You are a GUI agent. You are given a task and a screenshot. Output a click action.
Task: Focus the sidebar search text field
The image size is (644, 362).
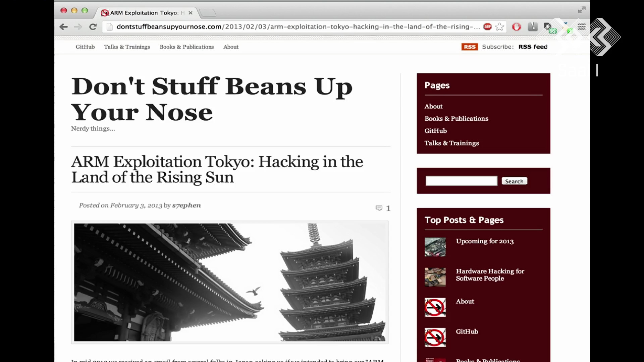tap(461, 181)
